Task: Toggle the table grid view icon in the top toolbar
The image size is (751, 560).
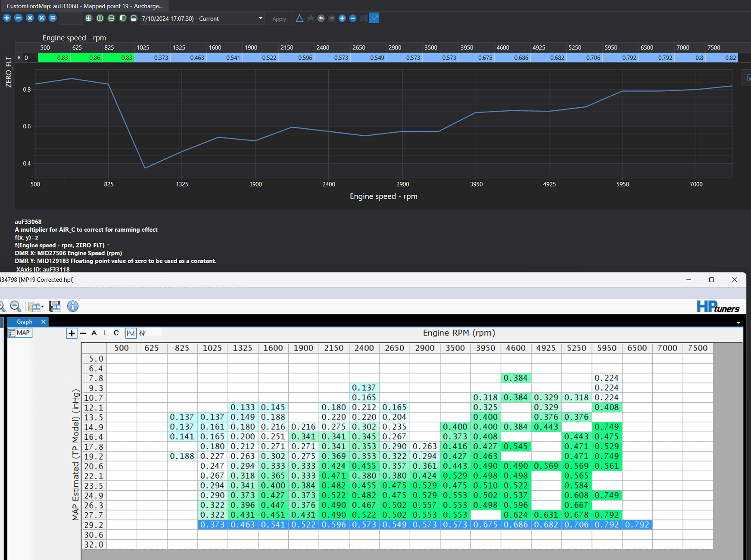Action: click(x=364, y=18)
